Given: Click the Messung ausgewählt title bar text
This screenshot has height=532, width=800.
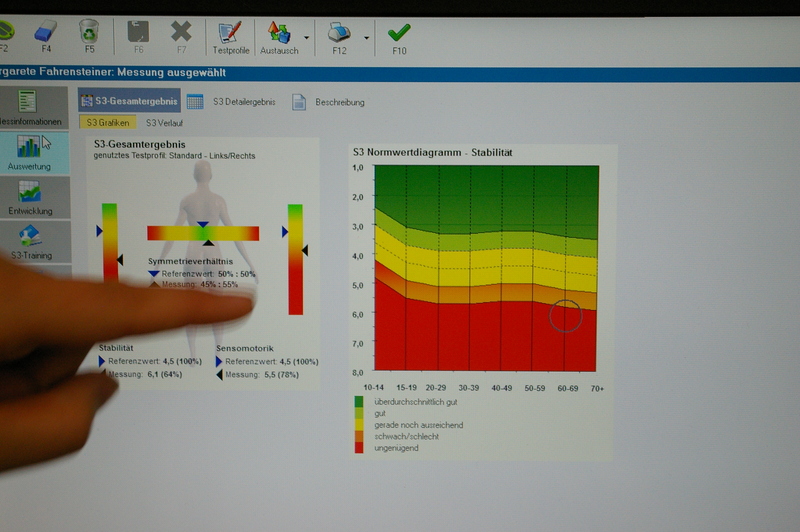Looking at the screenshot, I should (171, 72).
